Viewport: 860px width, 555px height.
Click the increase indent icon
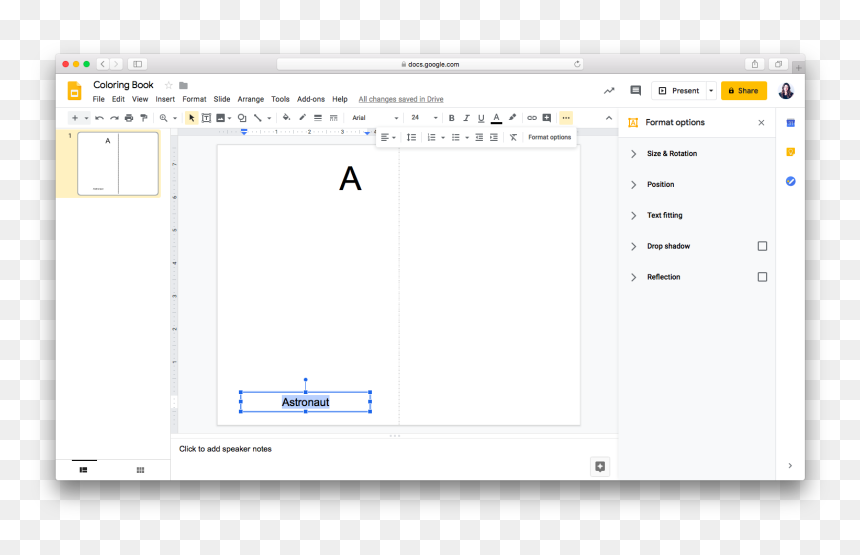click(494, 137)
